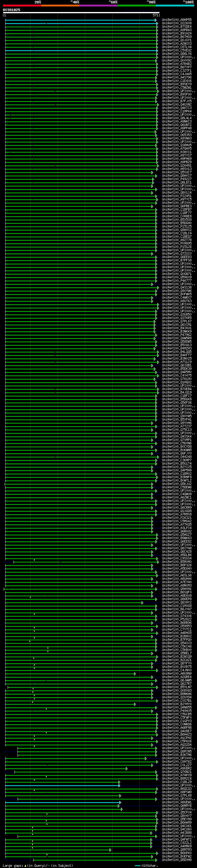The height and width of the screenshot is (868, 197).
Task: Open hit UniRef100_C5XEU2
Action: (177, 50)
